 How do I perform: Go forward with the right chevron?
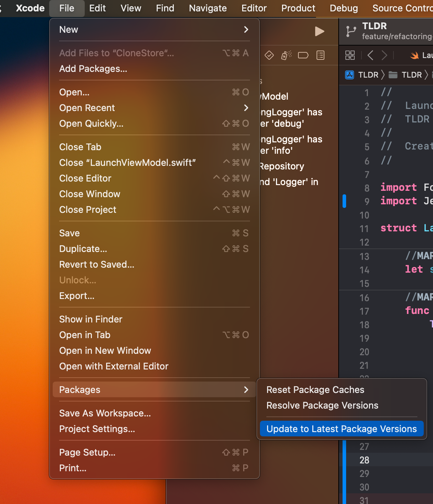[x=384, y=55]
